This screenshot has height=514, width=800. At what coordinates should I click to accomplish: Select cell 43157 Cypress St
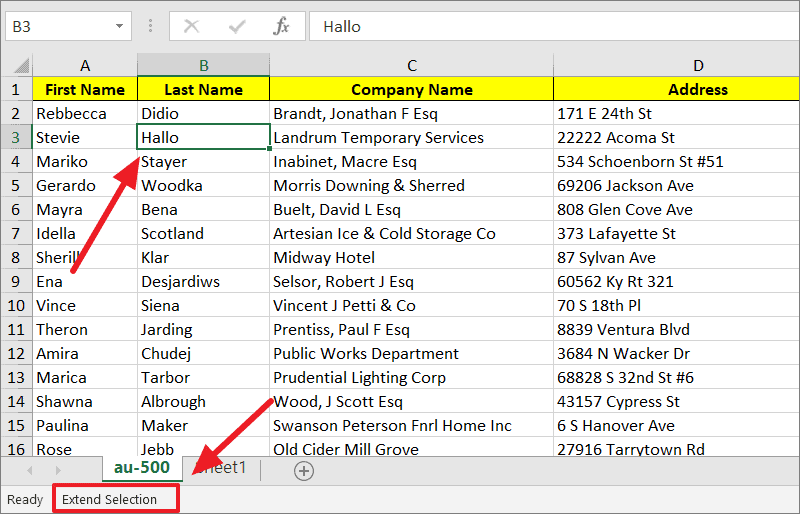677,401
